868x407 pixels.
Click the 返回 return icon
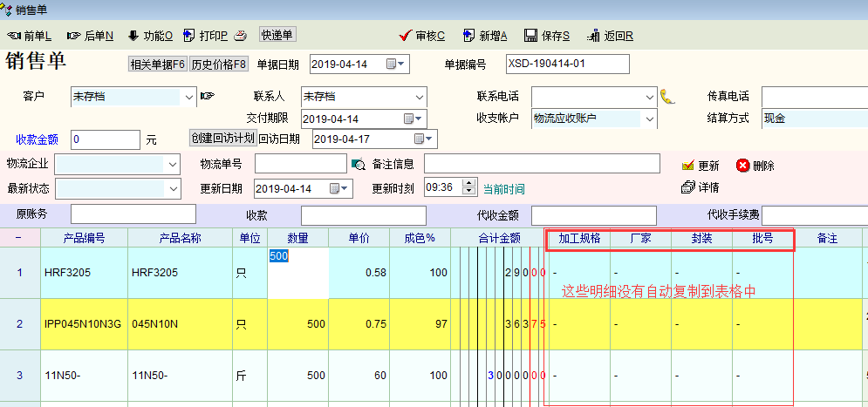[597, 36]
